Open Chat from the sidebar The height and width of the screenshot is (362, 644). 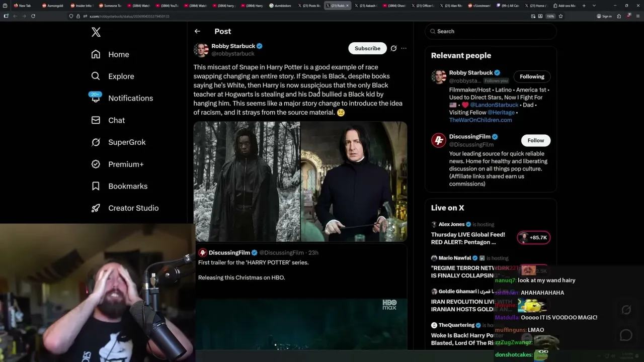point(108,120)
